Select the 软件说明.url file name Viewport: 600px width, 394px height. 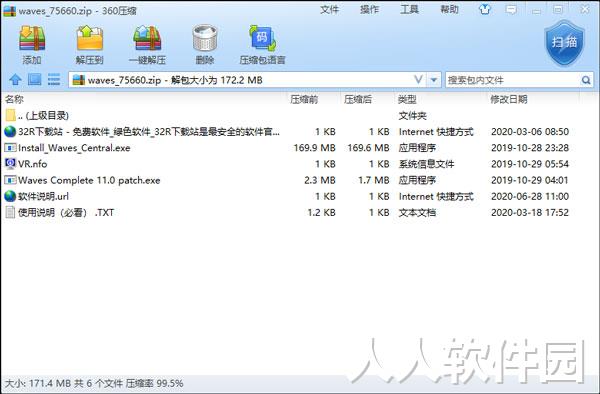tap(43, 197)
